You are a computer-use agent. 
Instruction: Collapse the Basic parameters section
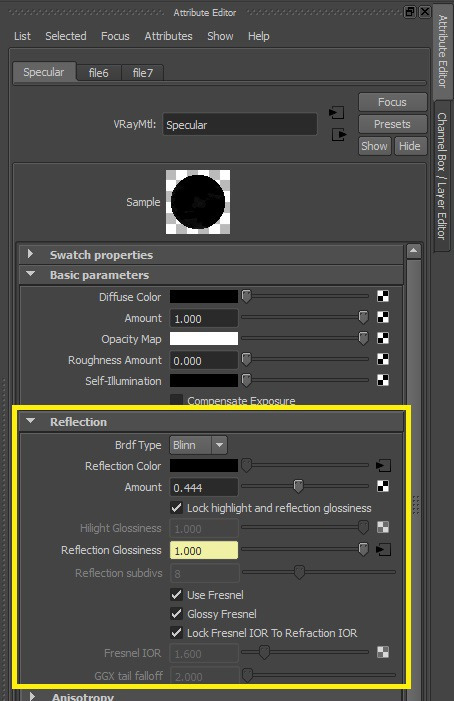pos(30,274)
